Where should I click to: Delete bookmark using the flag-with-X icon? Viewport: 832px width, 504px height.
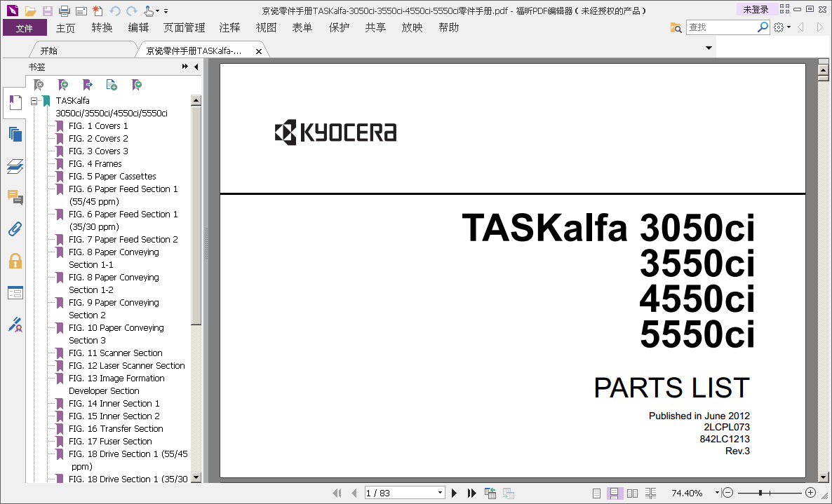click(x=39, y=85)
